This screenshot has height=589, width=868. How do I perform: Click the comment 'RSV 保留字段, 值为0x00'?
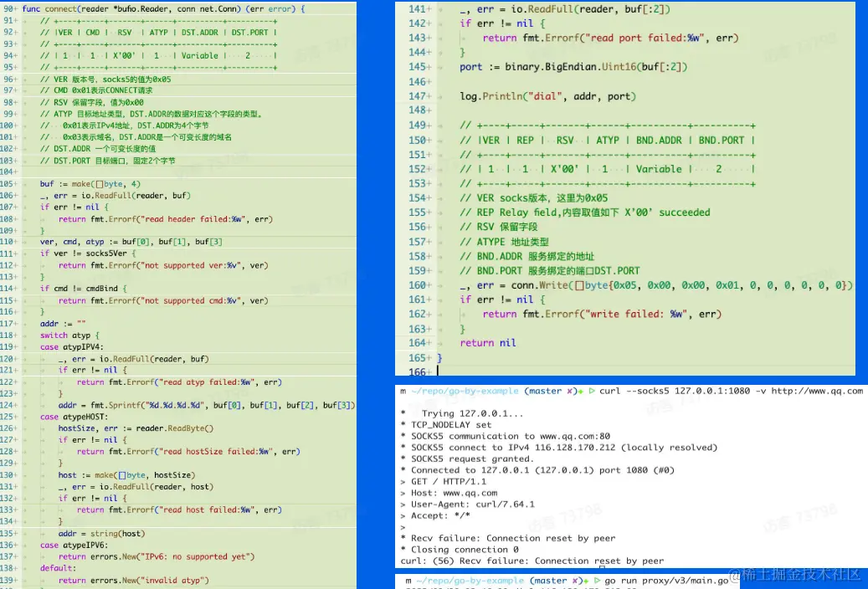coord(91,102)
